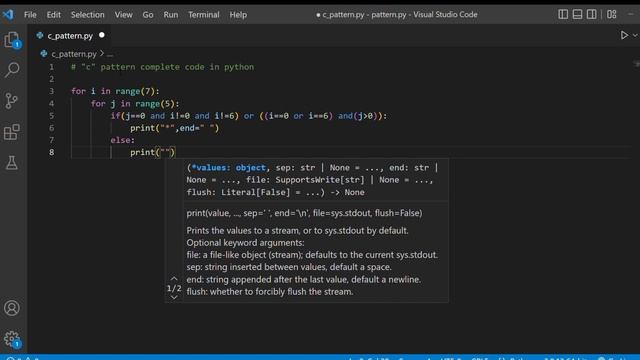640x360 pixels.
Task: Click the unsaved dot on c_pattern.py tab
Action: (x=102, y=36)
